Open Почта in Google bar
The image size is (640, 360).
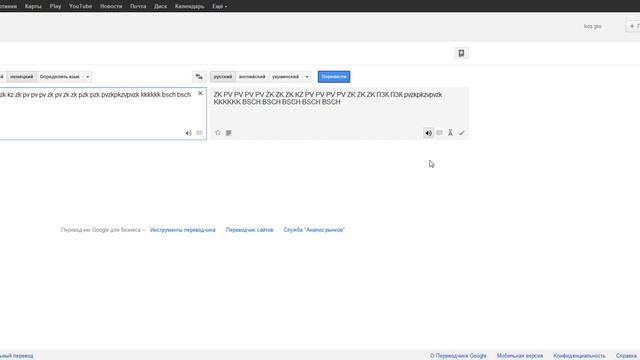click(x=138, y=6)
